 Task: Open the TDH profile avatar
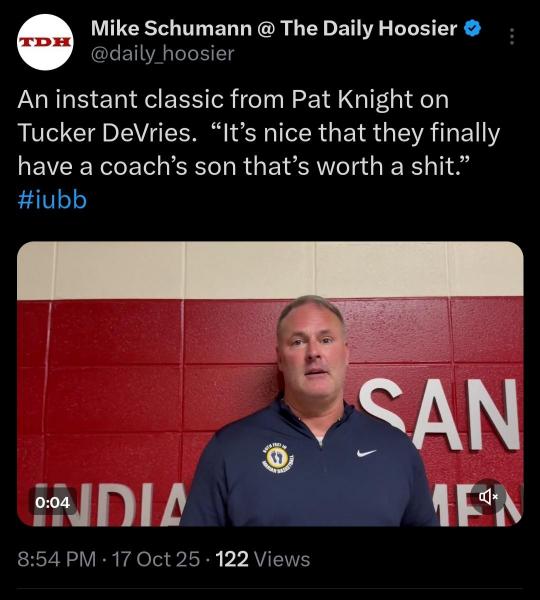(45, 42)
